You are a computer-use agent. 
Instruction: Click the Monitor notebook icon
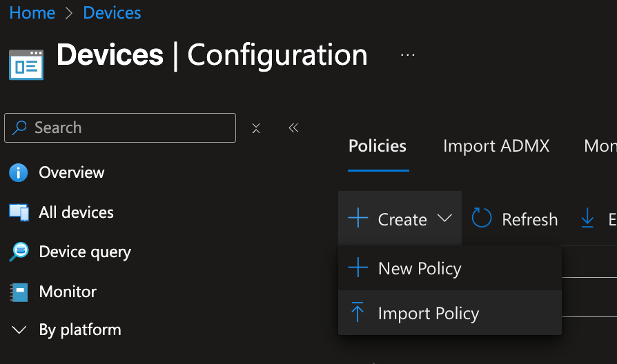click(19, 292)
